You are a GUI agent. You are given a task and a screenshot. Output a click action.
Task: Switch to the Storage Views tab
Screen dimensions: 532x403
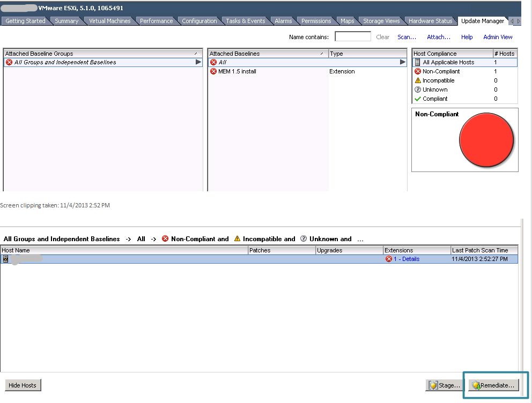click(381, 21)
